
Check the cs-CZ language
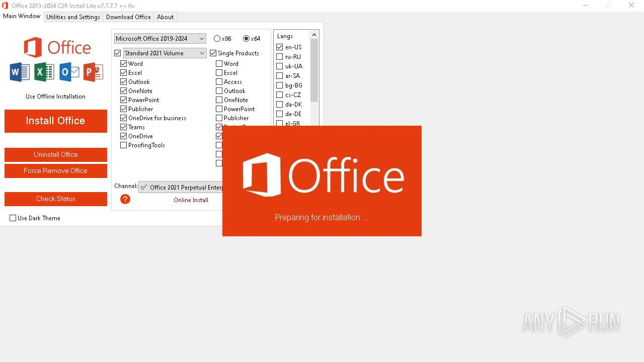click(x=280, y=95)
